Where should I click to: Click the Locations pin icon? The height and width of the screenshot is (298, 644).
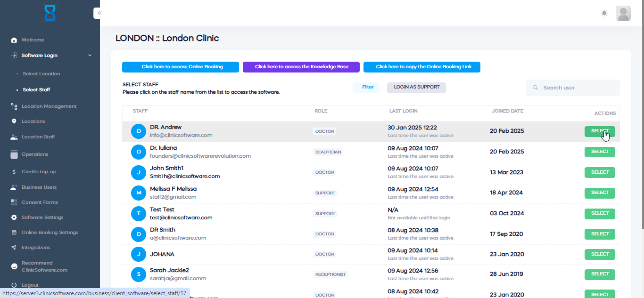point(14,121)
